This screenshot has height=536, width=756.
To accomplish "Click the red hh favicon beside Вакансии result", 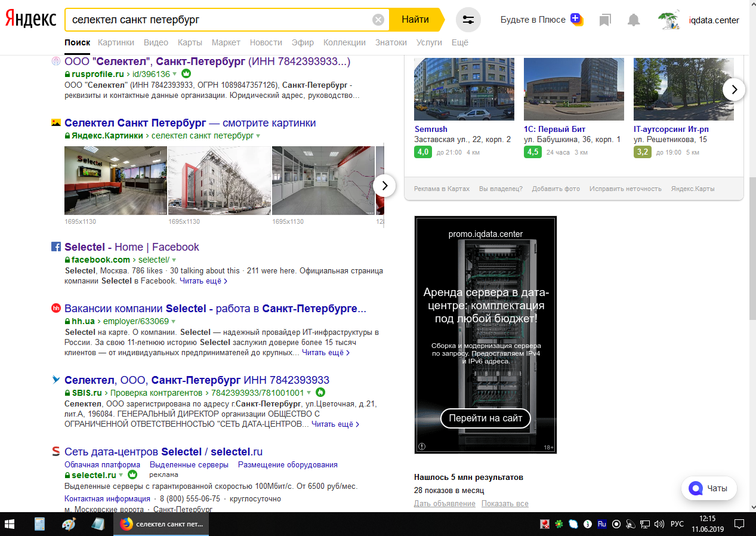I will pos(56,309).
